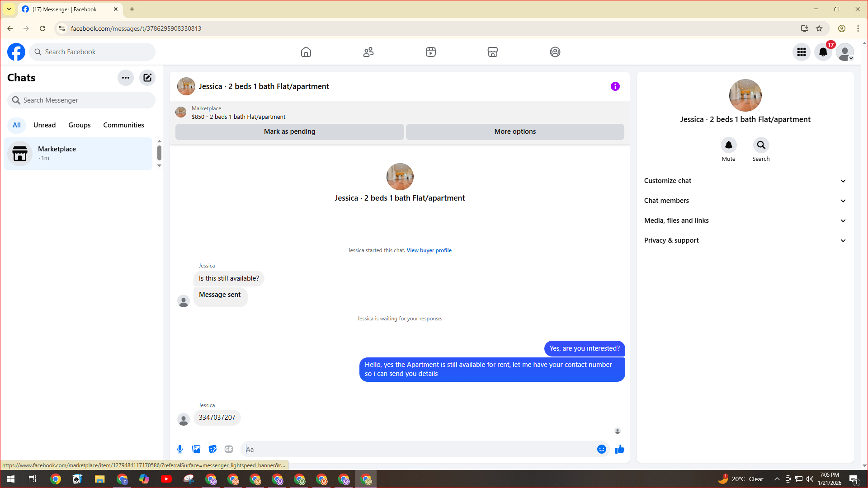
Task: Open File Explorer from the taskbar
Action: click(99, 479)
